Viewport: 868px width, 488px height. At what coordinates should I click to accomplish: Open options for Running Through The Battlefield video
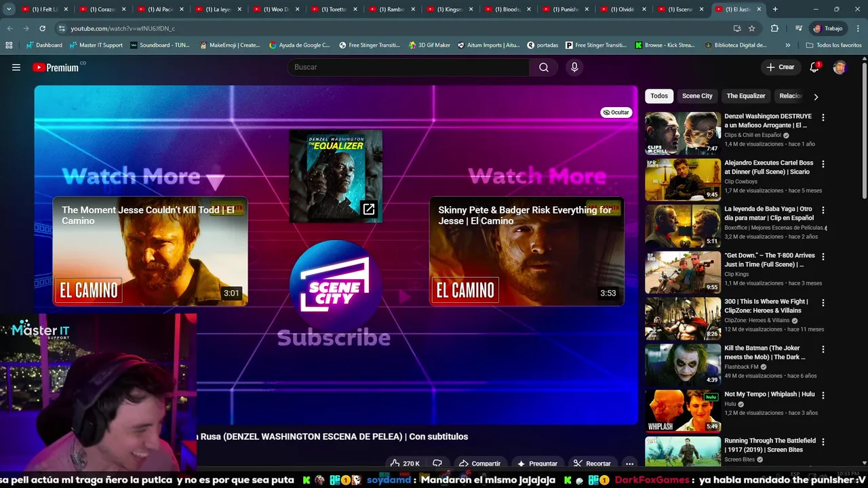[823, 442]
